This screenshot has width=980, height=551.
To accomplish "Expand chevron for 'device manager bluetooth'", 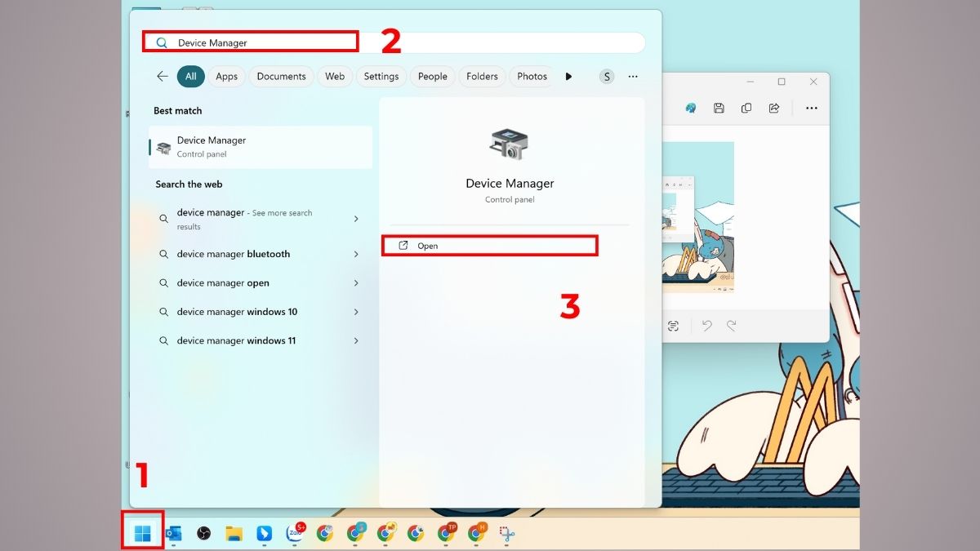I will pos(356,254).
